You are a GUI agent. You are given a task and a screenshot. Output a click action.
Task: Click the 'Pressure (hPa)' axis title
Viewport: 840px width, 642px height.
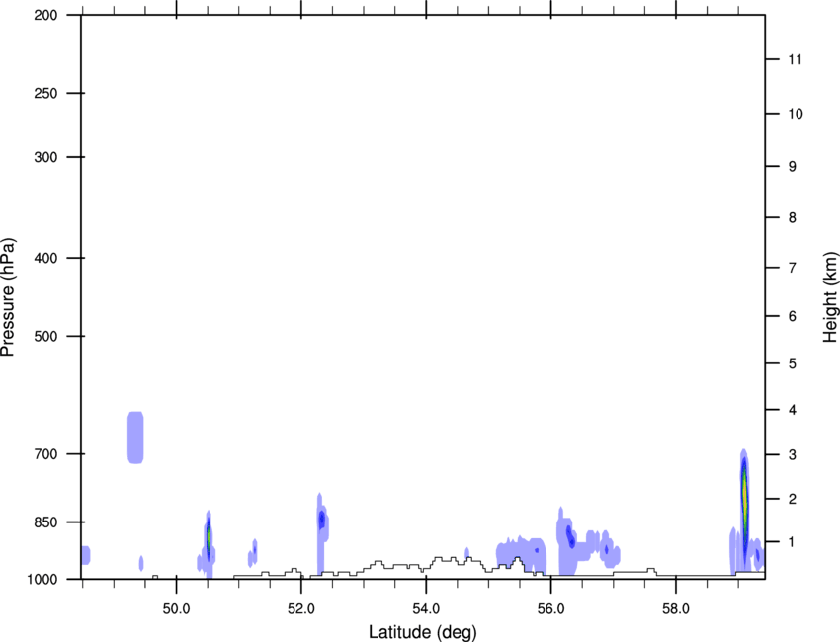[x=8, y=297]
